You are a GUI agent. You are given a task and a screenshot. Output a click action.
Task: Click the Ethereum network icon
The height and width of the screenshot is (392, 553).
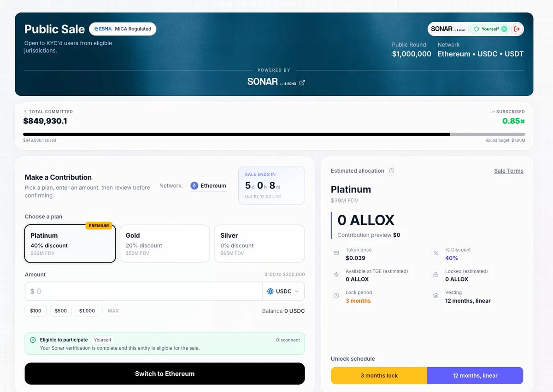[194, 186]
